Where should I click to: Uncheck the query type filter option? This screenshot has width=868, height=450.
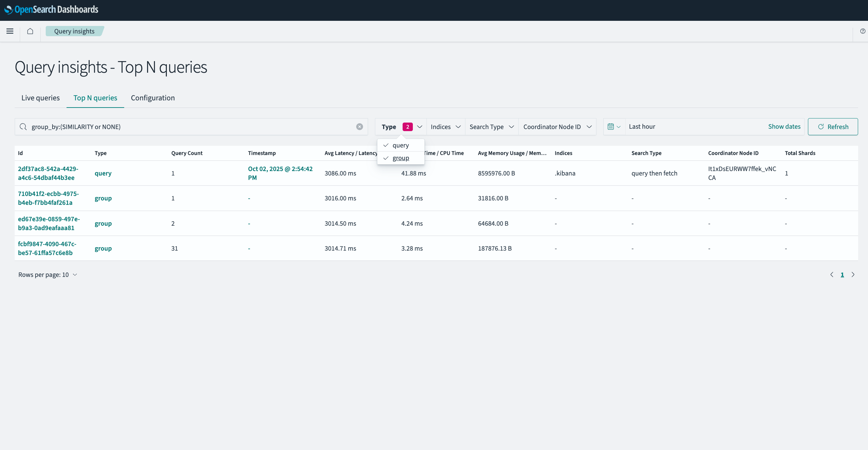point(400,145)
